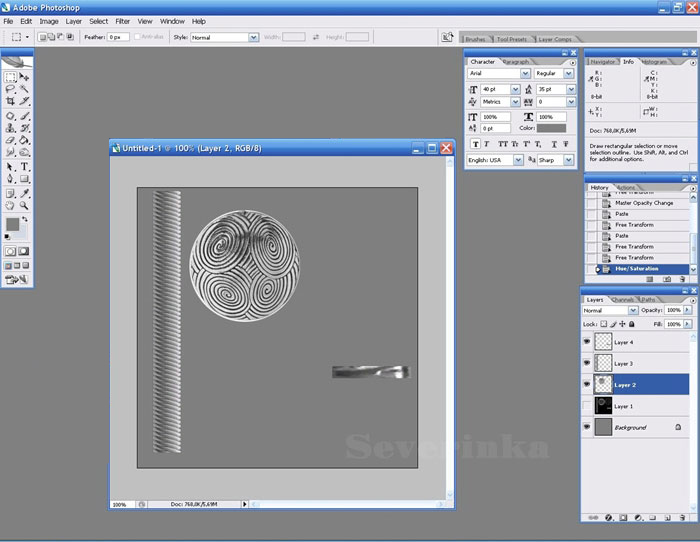This screenshot has width=700, height=542.
Task: Select Free Transform history state
Action: 634,225
